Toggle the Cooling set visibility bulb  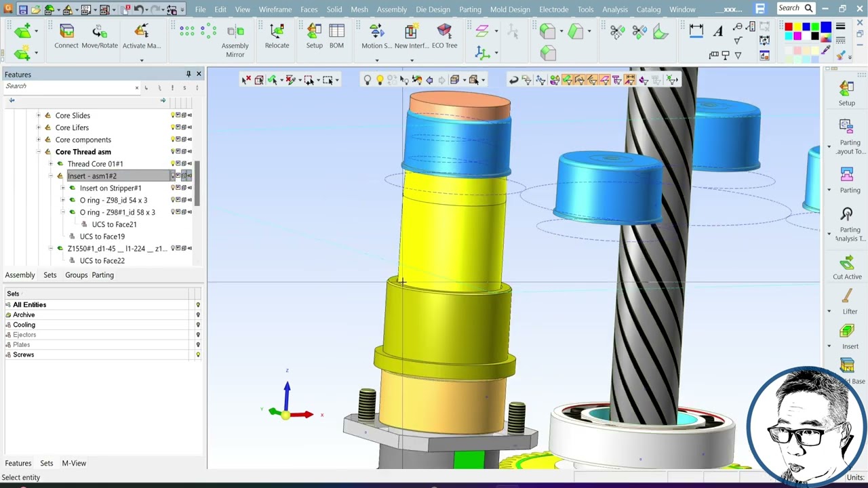click(198, 325)
